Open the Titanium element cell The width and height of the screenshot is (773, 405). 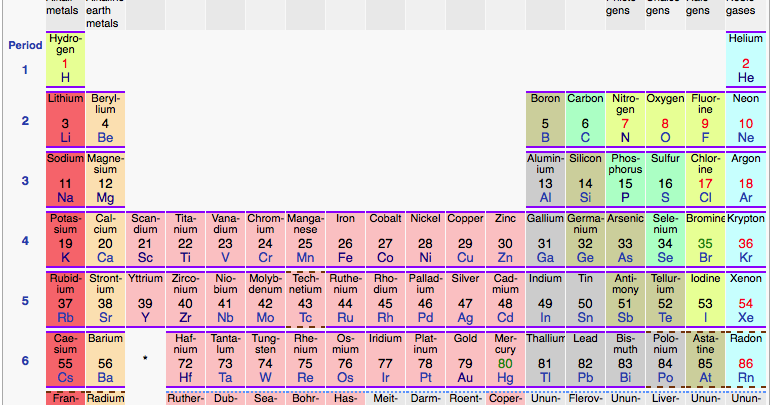(x=185, y=239)
